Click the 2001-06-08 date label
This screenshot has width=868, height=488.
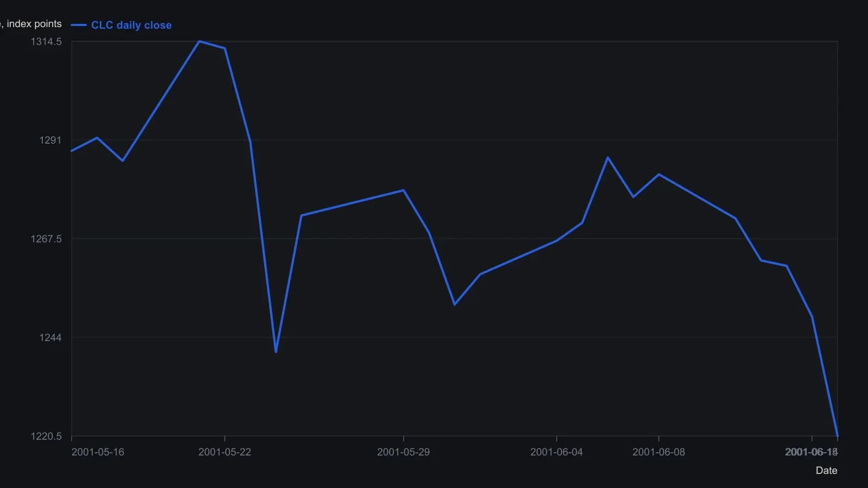tap(659, 452)
